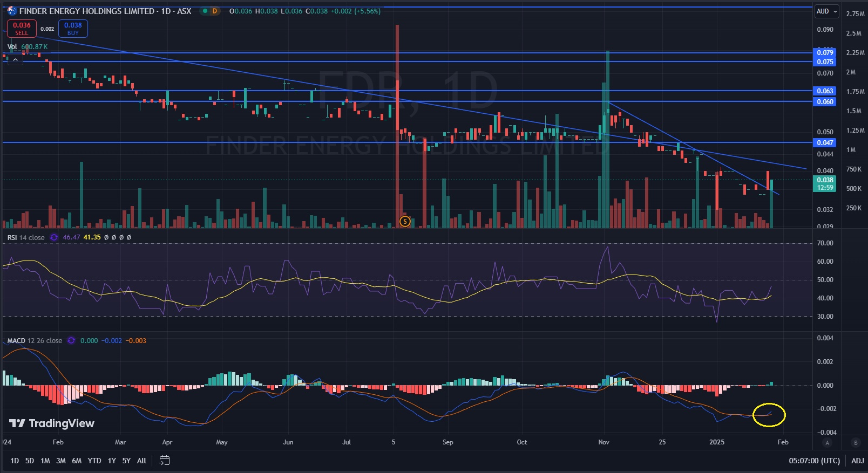Select the 1M time range
This screenshot has height=473, width=868.
[x=45, y=461]
